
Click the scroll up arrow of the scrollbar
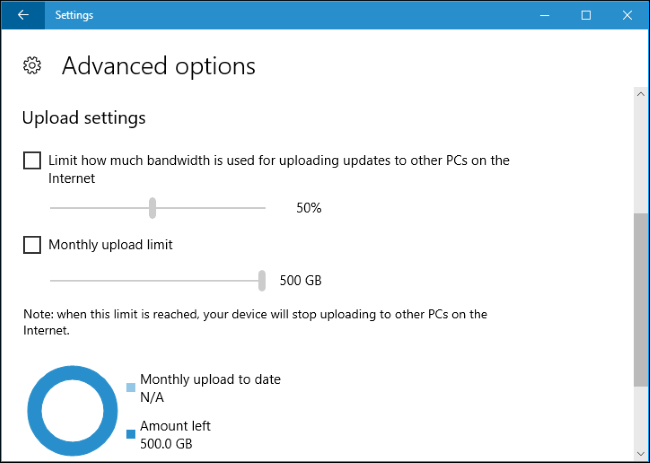(x=640, y=94)
